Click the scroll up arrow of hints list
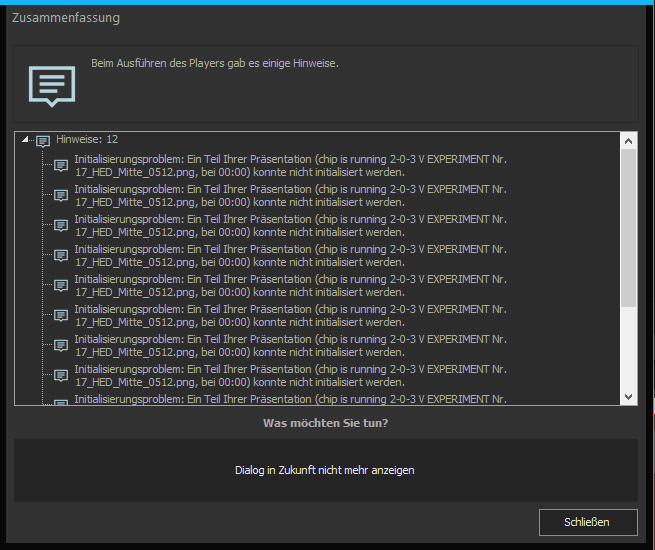This screenshot has width=655, height=550. point(628,141)
